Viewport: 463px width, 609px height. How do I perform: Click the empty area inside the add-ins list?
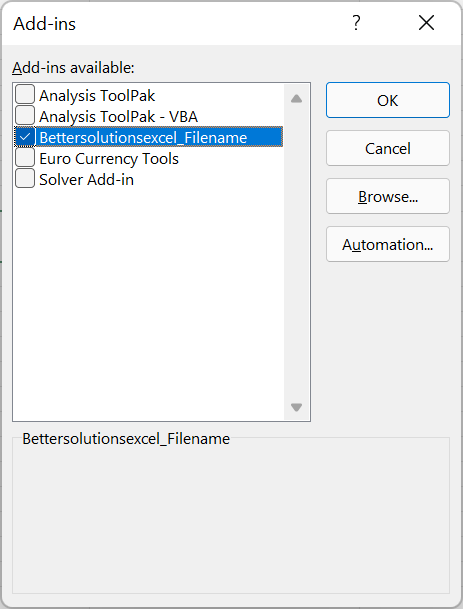[148, 303]
